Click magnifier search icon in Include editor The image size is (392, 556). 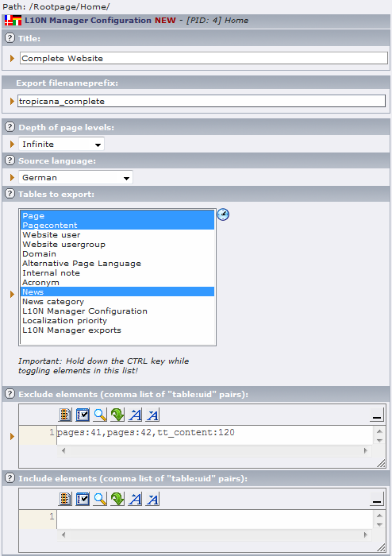tap(100, 499)
